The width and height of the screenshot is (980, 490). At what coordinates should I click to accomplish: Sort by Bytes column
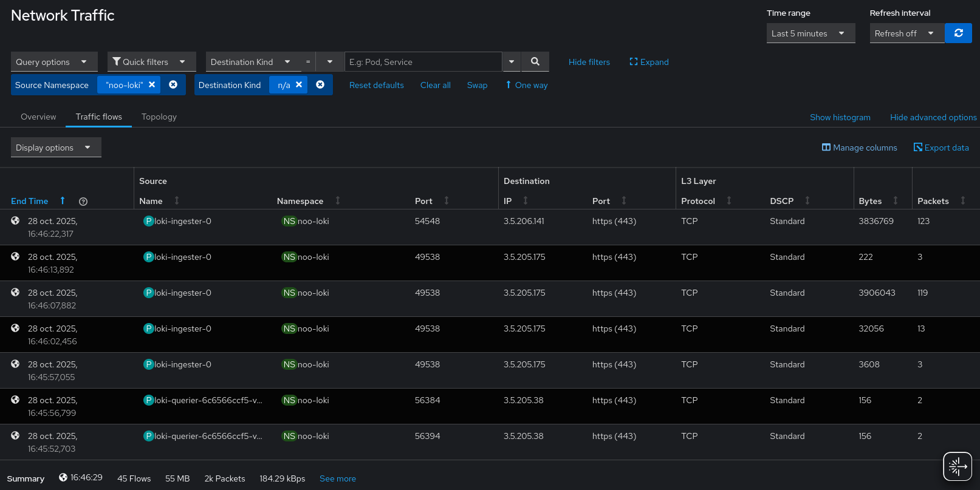[895, 201]
